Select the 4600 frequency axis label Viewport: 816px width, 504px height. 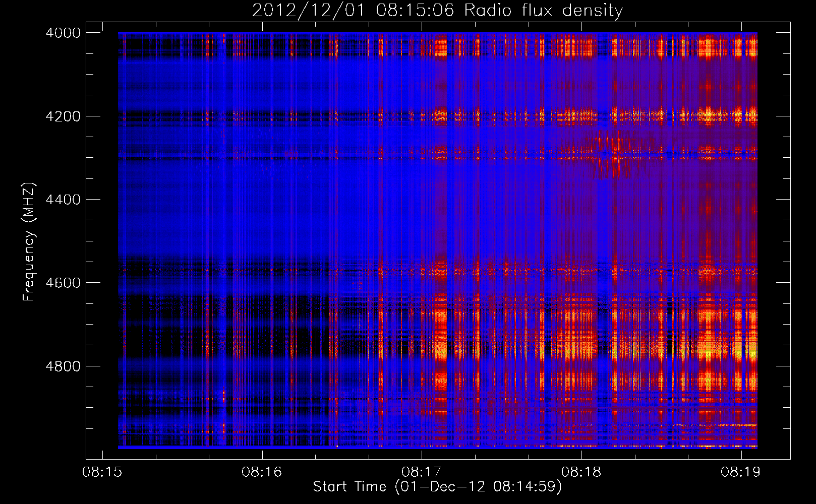click(63, 283)
